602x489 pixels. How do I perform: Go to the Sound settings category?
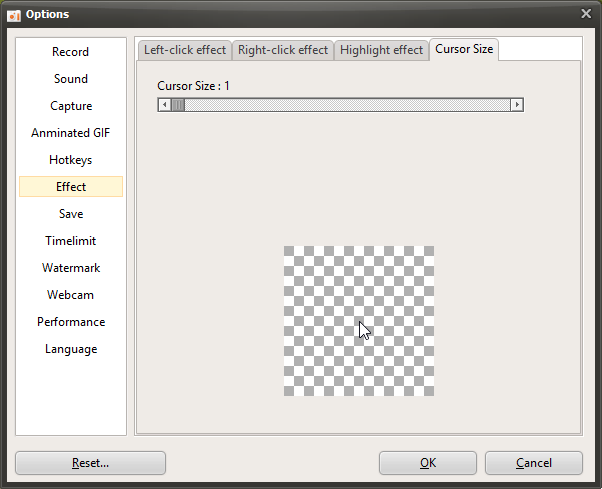[71, 79]
